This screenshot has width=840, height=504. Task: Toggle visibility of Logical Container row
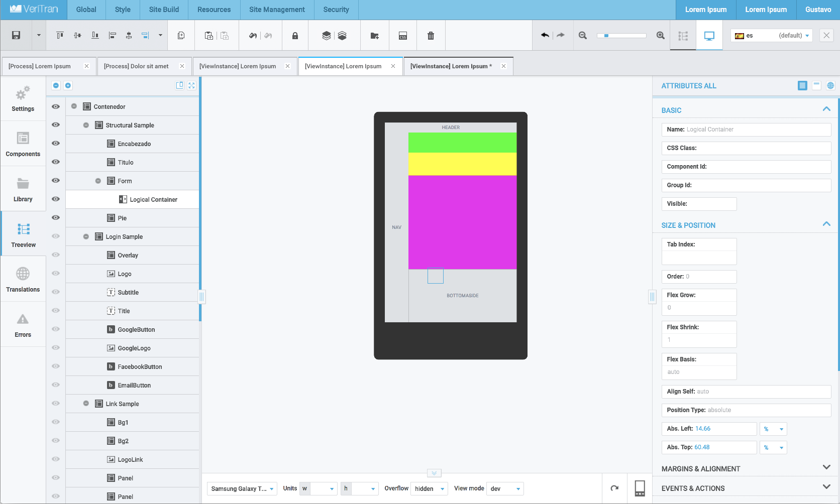(x=56, y=199)
